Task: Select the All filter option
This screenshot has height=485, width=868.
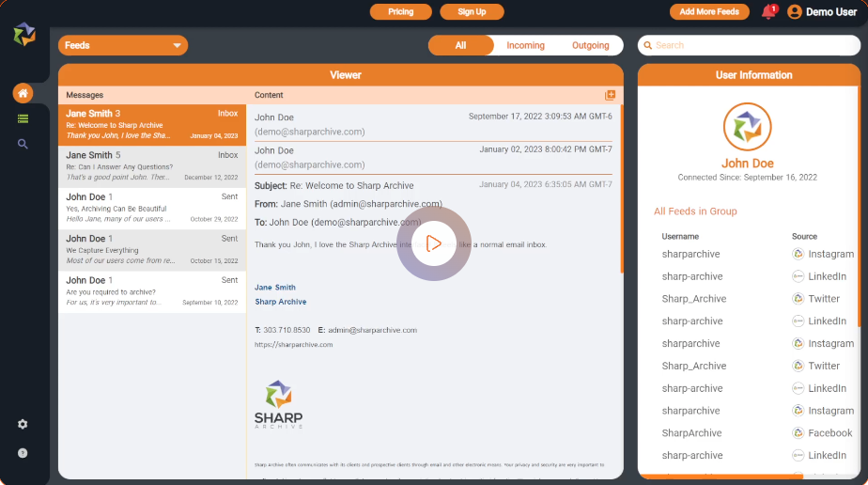Action: [460, 45]
